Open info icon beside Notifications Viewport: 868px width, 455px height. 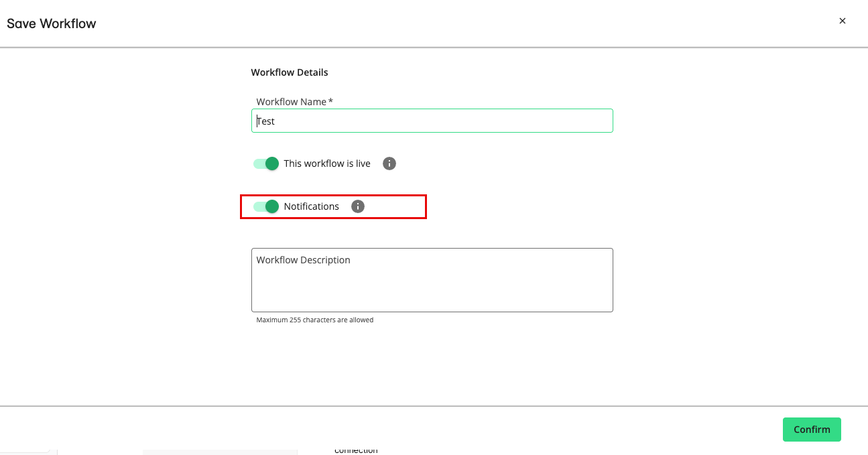pos(358,206)
